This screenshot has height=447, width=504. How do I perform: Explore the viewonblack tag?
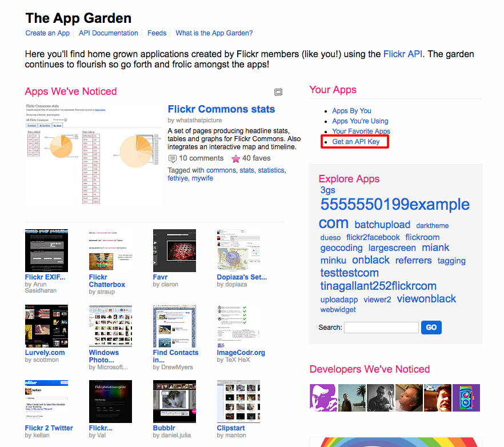click(x=426, y=299)
